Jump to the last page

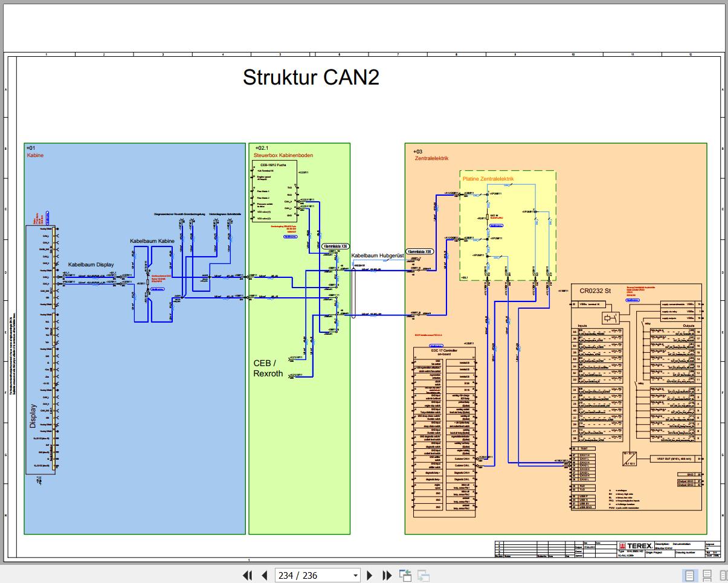(386, 576)
